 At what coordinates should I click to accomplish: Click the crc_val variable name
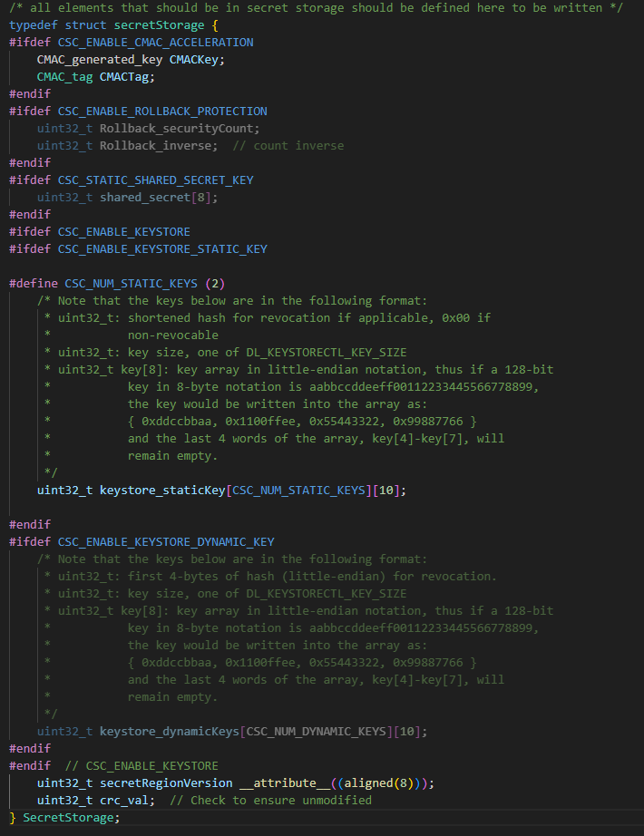click(123, 801)
